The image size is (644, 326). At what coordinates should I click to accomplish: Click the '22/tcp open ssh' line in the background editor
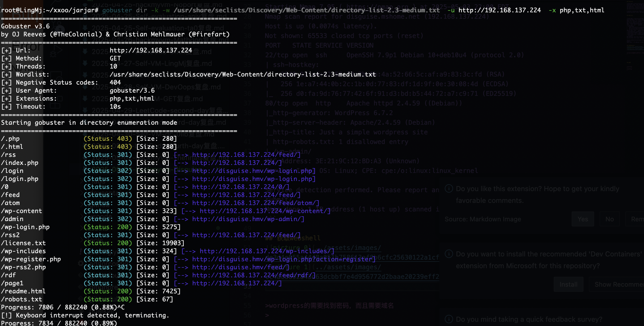point(394,55)
